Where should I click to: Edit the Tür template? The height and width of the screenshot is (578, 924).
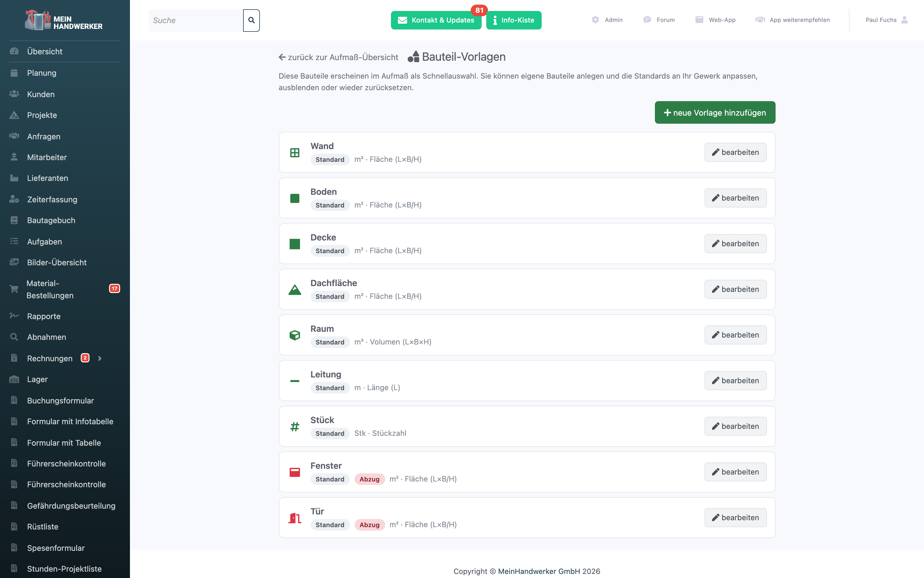tap(735, 518)
